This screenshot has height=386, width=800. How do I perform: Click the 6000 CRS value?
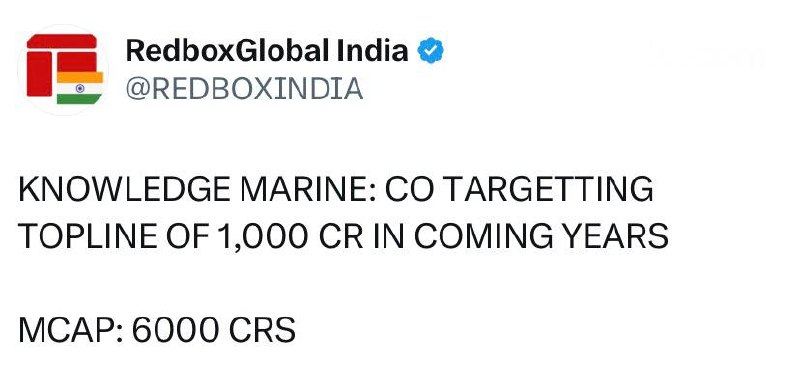tap(214, 330)
